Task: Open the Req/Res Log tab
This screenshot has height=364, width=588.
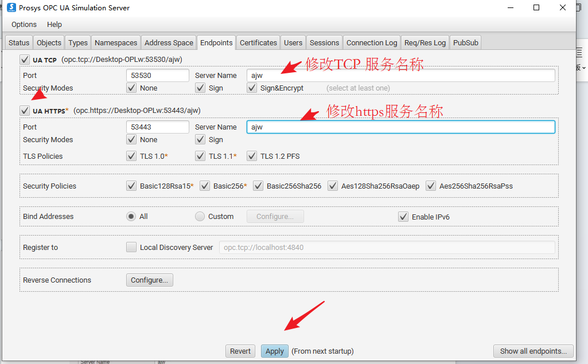Action: pos(425,43)
